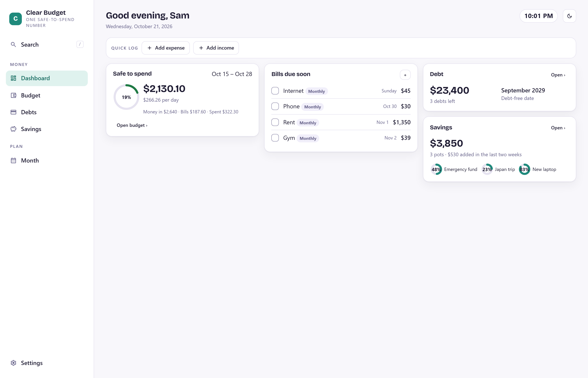The image size is (588, 378).
Task: Click the Settings gear icon
Action: [x=13, y=363]
